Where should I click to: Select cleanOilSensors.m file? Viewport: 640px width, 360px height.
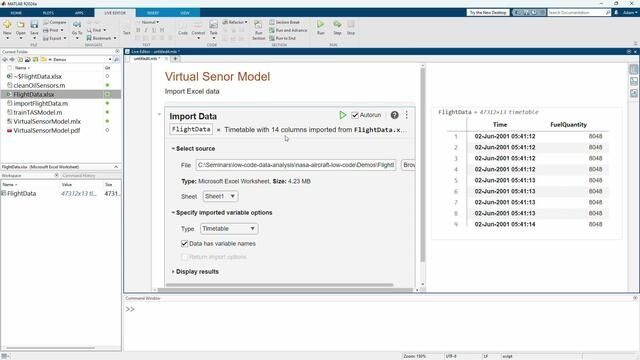click(39, 85)
